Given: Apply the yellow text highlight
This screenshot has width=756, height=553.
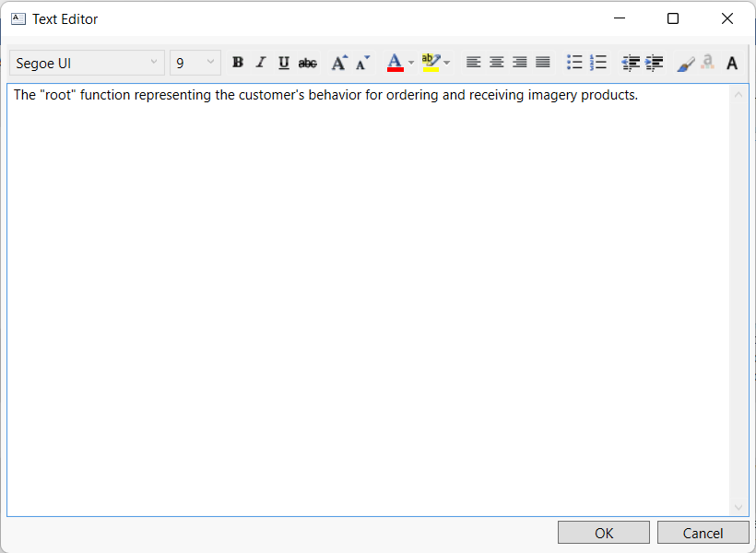Looking at the screenshot, I should click(431, 63).
